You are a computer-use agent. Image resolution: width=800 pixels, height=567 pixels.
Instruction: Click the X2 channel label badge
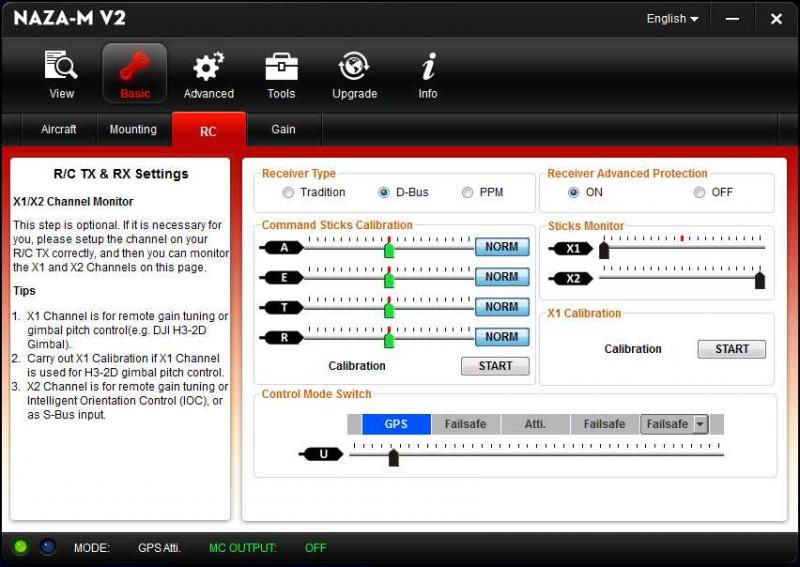pos(573,279)
